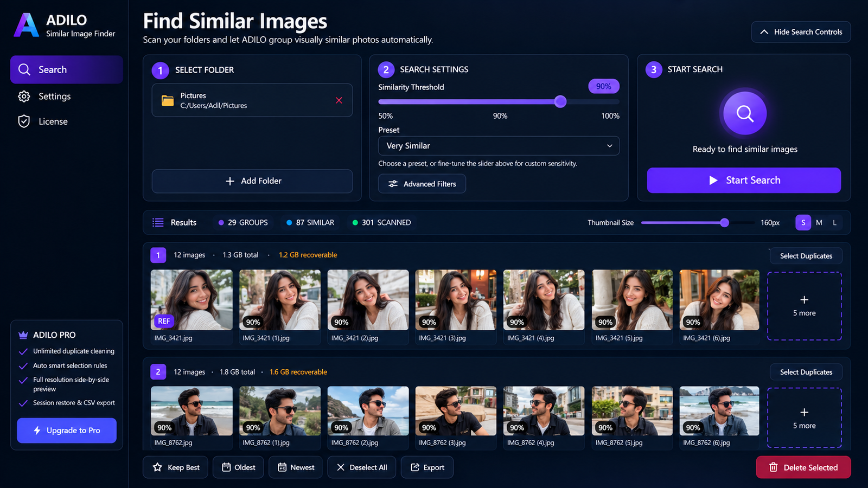Expand 5 more images in group 1
The image size is (868, 488).
pyautogui.click(x=805, y=306)
